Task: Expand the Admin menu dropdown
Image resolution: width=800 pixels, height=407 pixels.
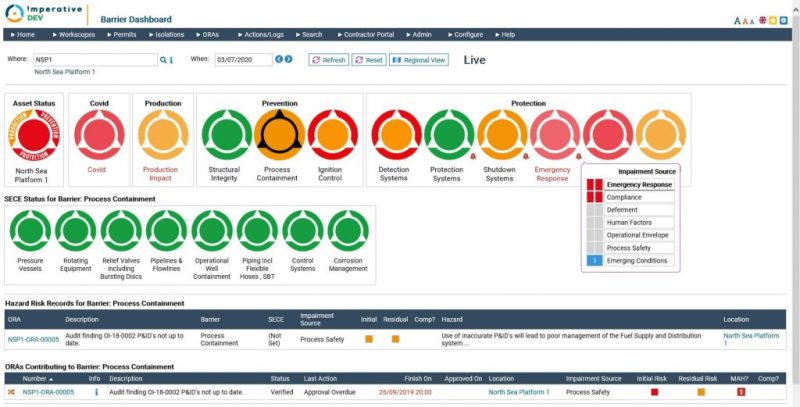Action: click(418, 34)
